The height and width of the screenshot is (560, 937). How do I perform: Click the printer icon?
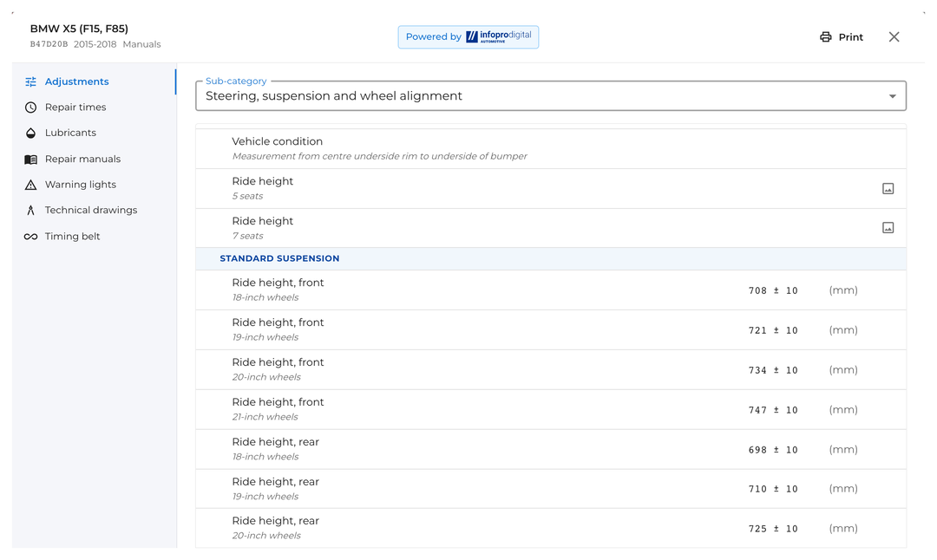(x=826, y=37)
